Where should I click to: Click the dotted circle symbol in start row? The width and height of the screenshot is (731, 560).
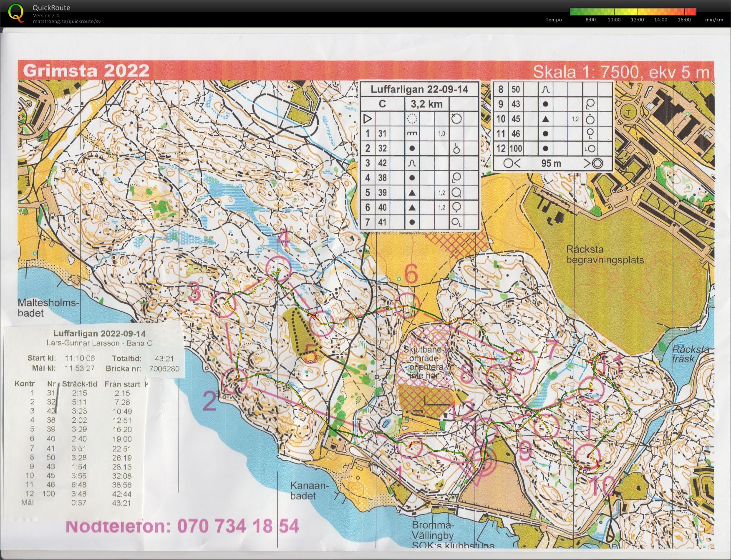(x=412, y=119)
